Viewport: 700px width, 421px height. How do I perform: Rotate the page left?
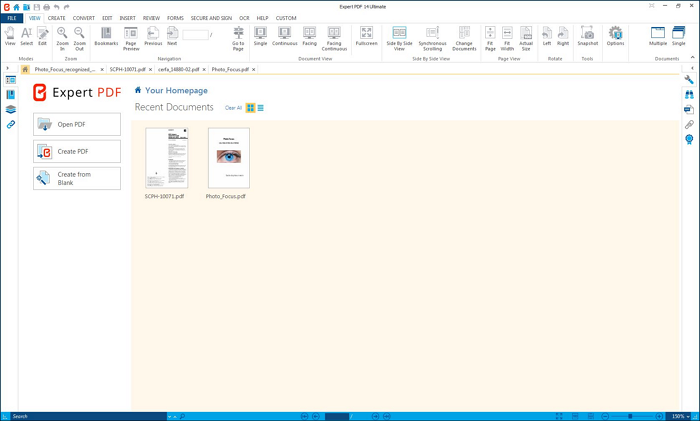point(547,37)
